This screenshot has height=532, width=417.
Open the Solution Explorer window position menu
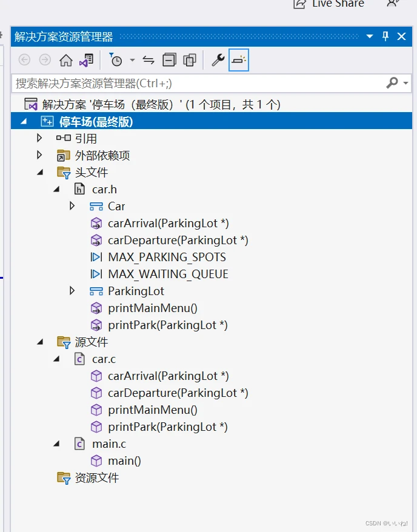pyautogui.click(x=370, y=36)
